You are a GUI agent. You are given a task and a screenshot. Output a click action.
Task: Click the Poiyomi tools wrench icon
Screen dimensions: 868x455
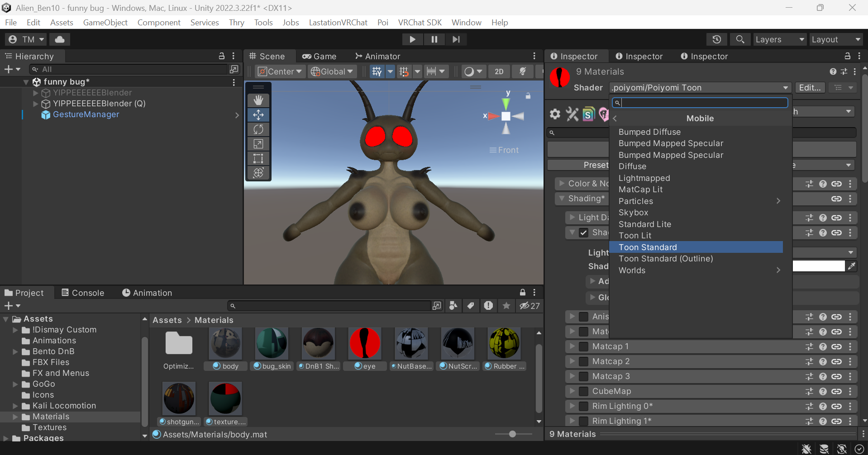point(572,114)
